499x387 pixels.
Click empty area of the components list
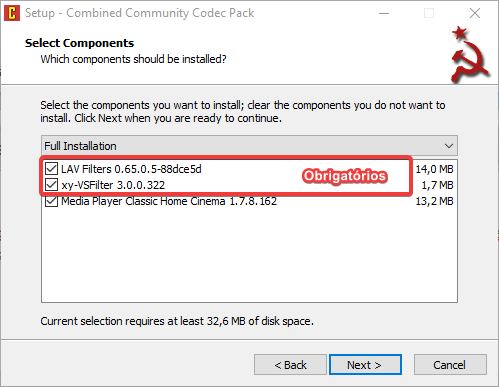pos(249,255)
